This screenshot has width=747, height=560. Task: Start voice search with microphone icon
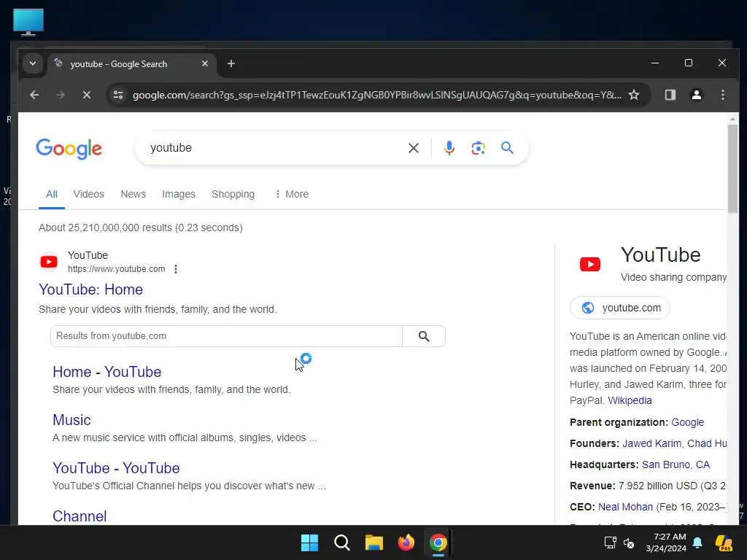(449, 148)
